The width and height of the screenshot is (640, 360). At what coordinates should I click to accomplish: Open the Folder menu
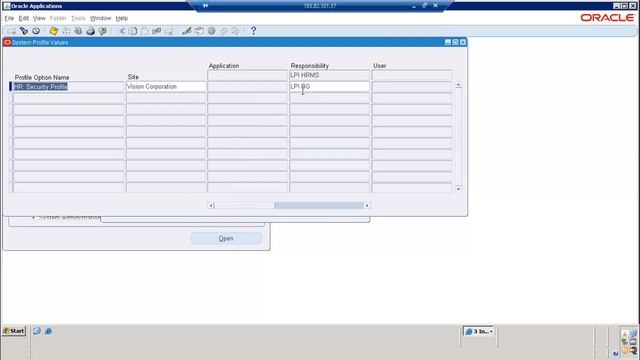pyautogui.click(x=58, y=18)
